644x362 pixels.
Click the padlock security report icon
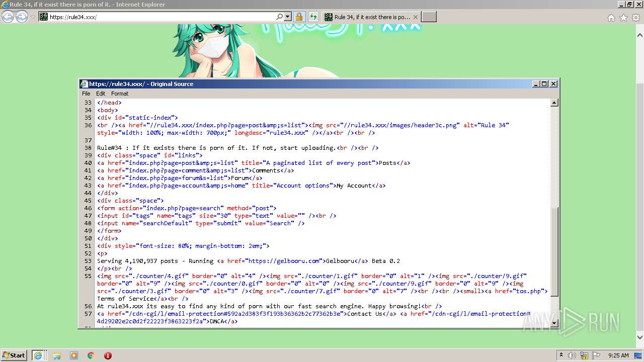[x=299, y=17]
